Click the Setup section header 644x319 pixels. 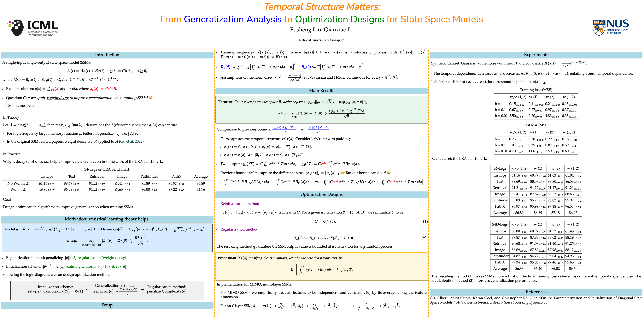pos(107,305)
